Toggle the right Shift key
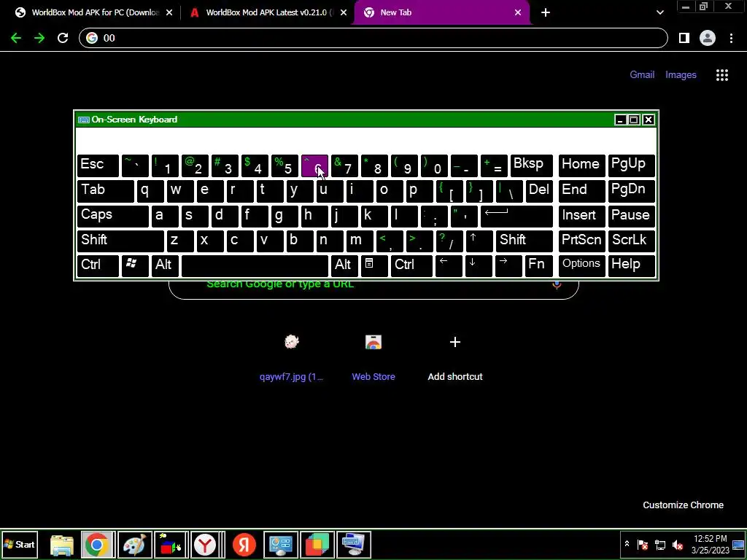Image resolution: width=747 pixels, height=560 pixels. [x=524, y=241]
